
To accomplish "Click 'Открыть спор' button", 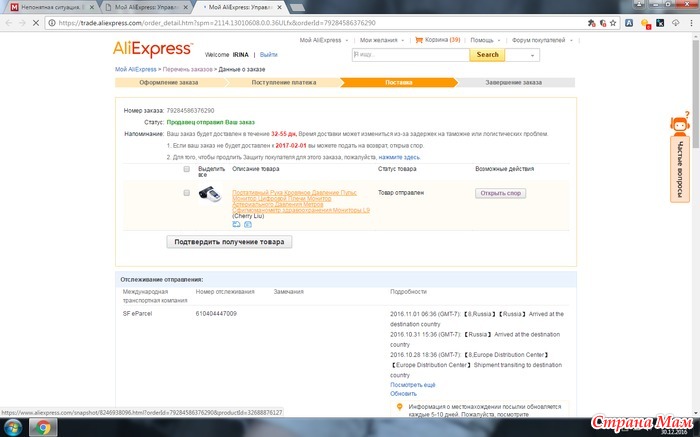I will pyautogui.click(x=500, y=193).
